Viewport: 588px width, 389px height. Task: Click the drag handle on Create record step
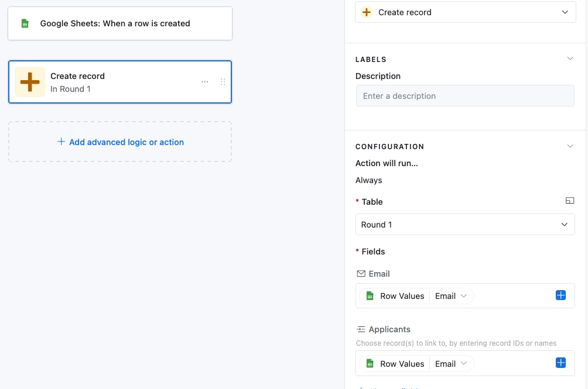point(223,82)
